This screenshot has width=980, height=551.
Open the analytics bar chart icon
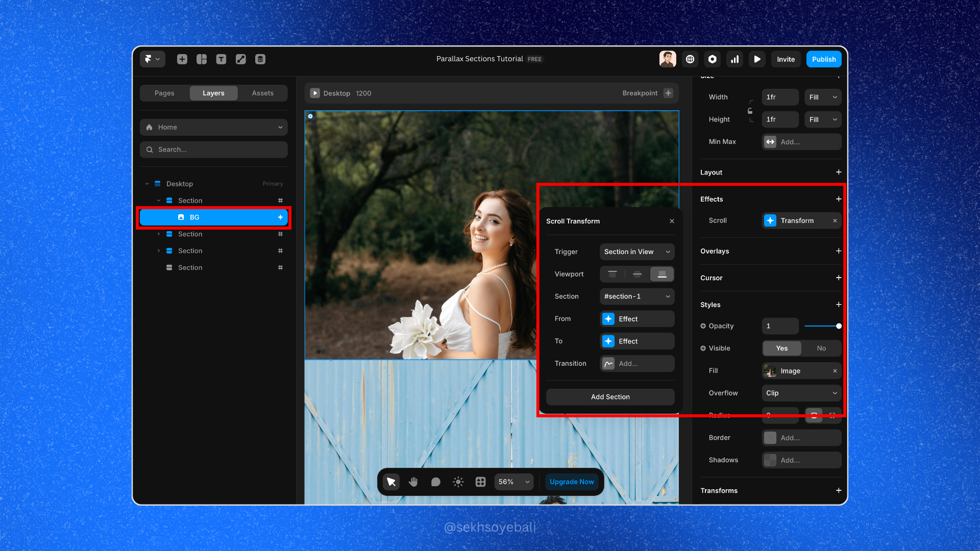click(x=734, y=59)
